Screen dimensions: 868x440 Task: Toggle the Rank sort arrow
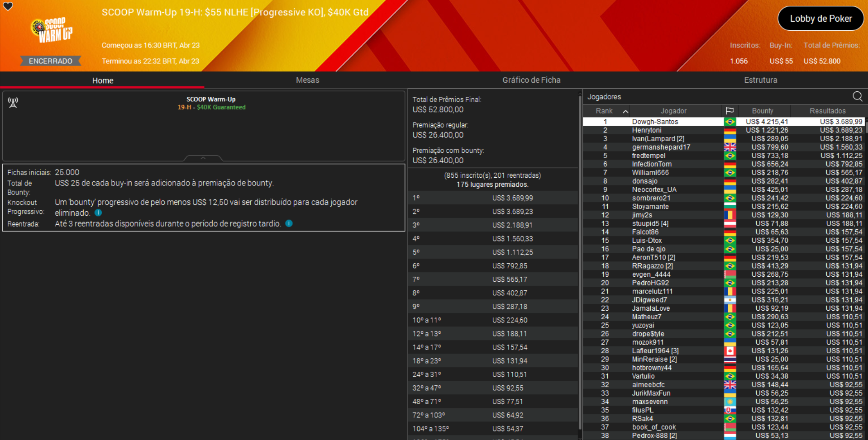point(625,111)
